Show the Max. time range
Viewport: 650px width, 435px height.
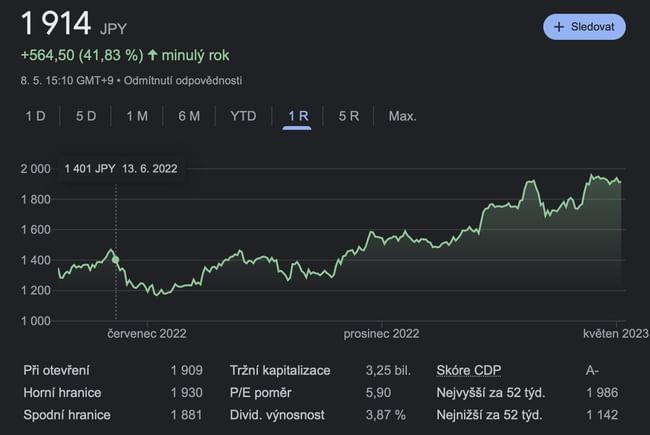point(402,116)
